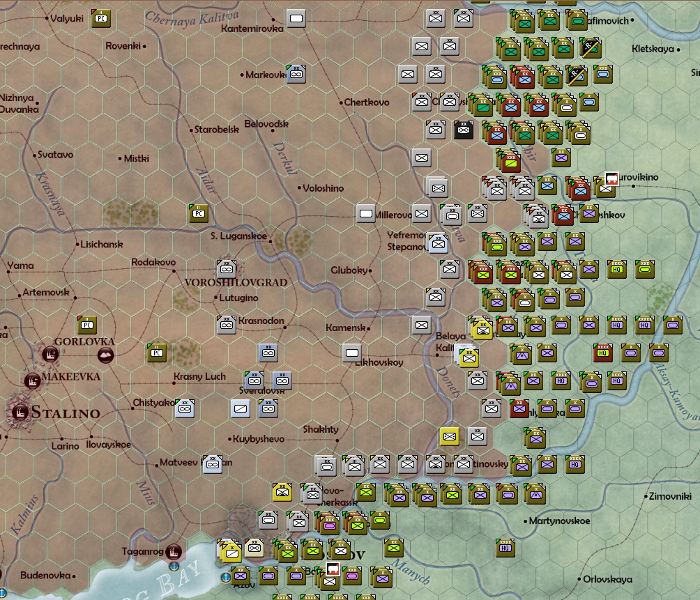Screen dimensions: 700x600
Task: Click the VOROSHILOVGRAD city label
Action: coord(236,282)
